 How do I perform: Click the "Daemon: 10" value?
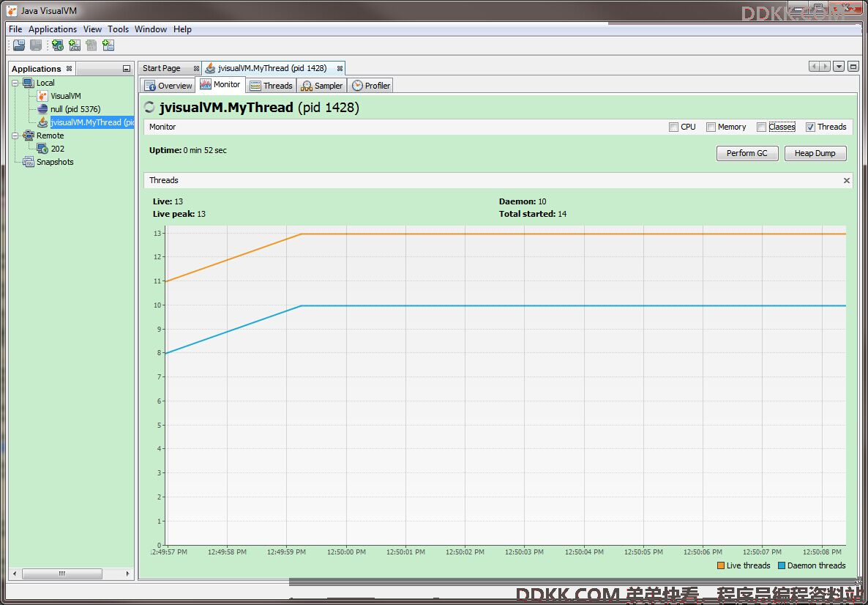[x=523, y=201]
